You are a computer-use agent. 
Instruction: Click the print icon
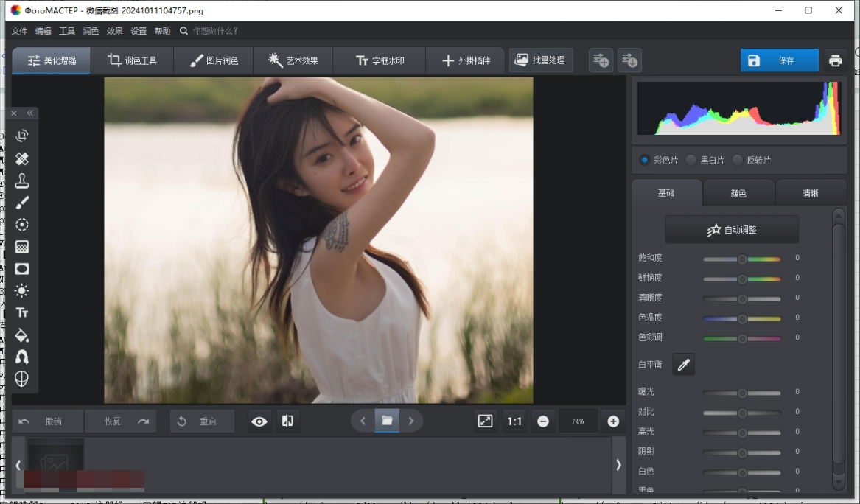click(x=836, y=60)
